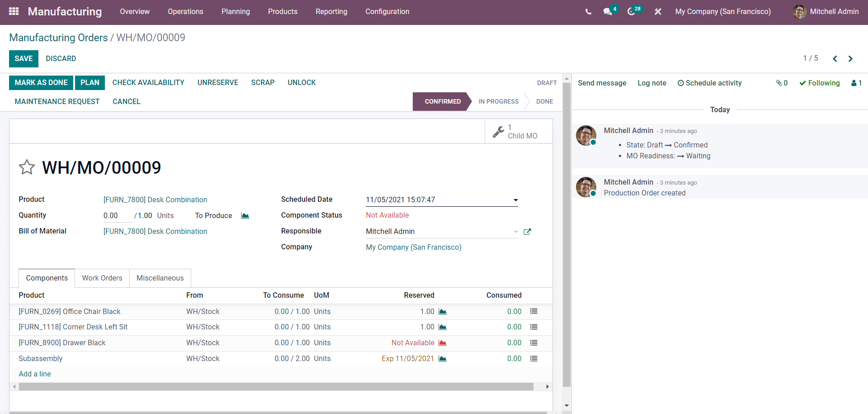Open forecast chart icon for Subassembly row
This screenshot has width=868, height=414.
pyautogui.click(x=443, y=359)
